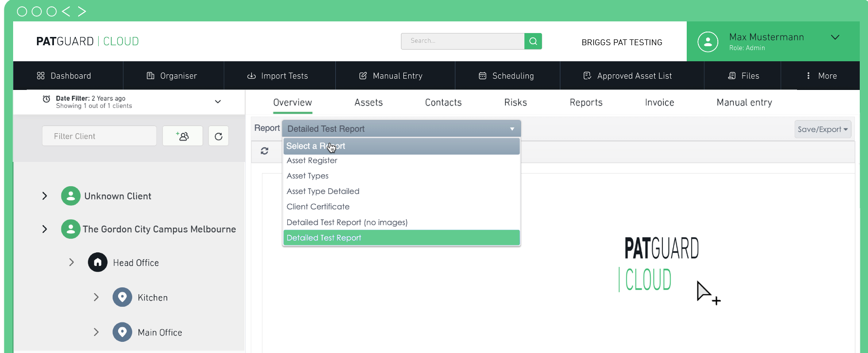This screenshot has width=868, height=353.
Task: Click the Approved Asset List icon
Action: [x=587, y=76]
